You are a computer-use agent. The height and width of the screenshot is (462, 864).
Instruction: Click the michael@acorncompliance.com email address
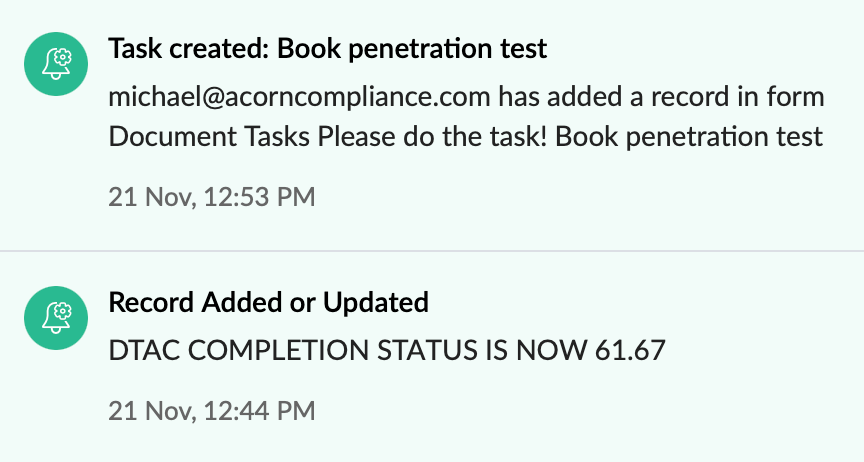(x=300, y=97)
